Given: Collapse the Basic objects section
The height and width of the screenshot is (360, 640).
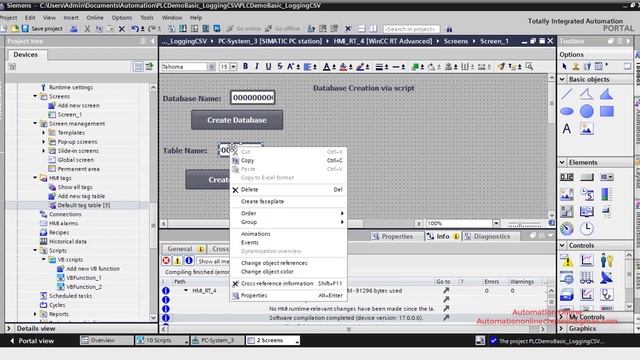Looking at the screenshot, I should point(562,79).
